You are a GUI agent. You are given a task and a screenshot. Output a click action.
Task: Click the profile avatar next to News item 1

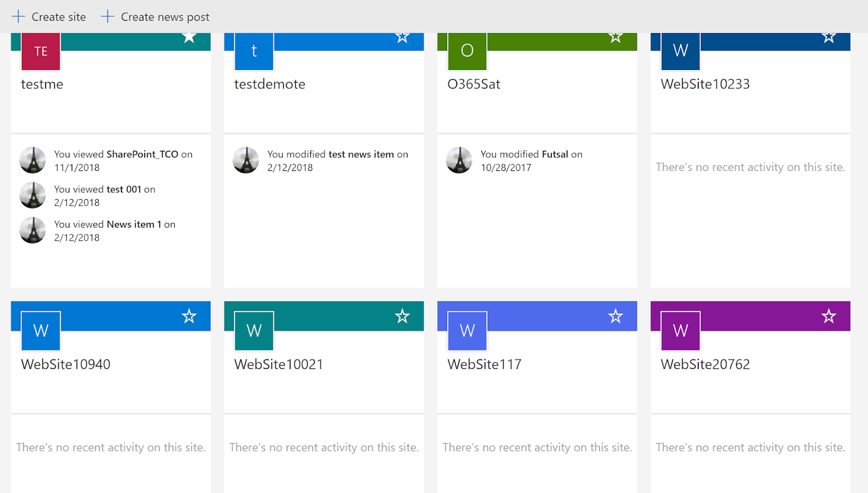[32, 230]
